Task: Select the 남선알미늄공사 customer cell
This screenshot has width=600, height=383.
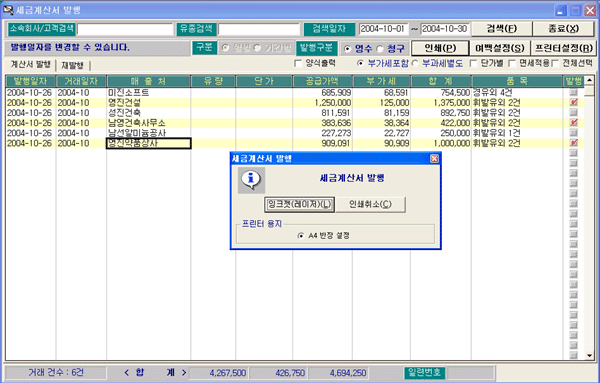Action: point(148,133)
